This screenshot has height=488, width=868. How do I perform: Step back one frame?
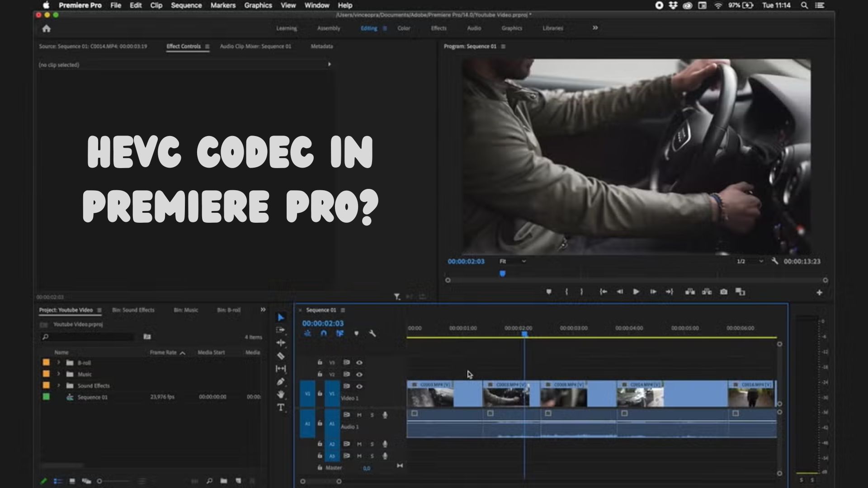click(620, 292)
